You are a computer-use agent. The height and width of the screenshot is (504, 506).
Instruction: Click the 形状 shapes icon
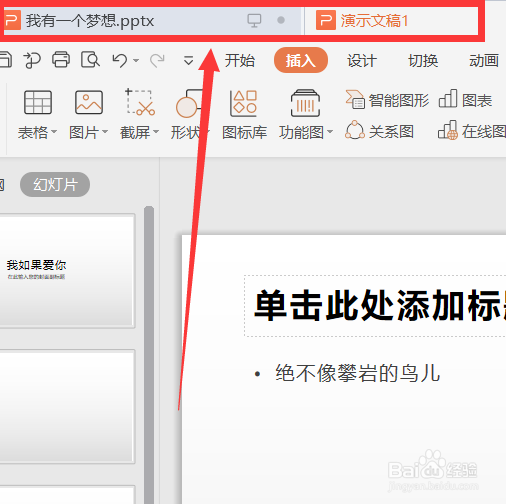tap(190, 103)
